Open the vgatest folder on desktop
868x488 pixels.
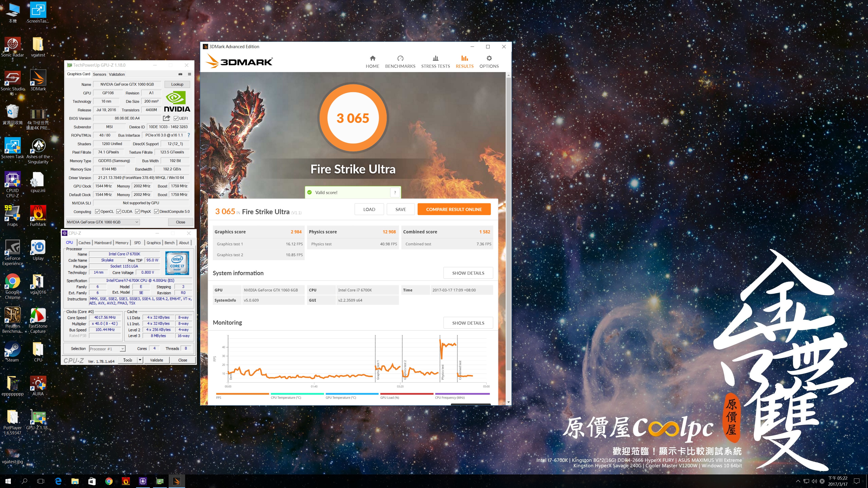(x=38, y=47)
